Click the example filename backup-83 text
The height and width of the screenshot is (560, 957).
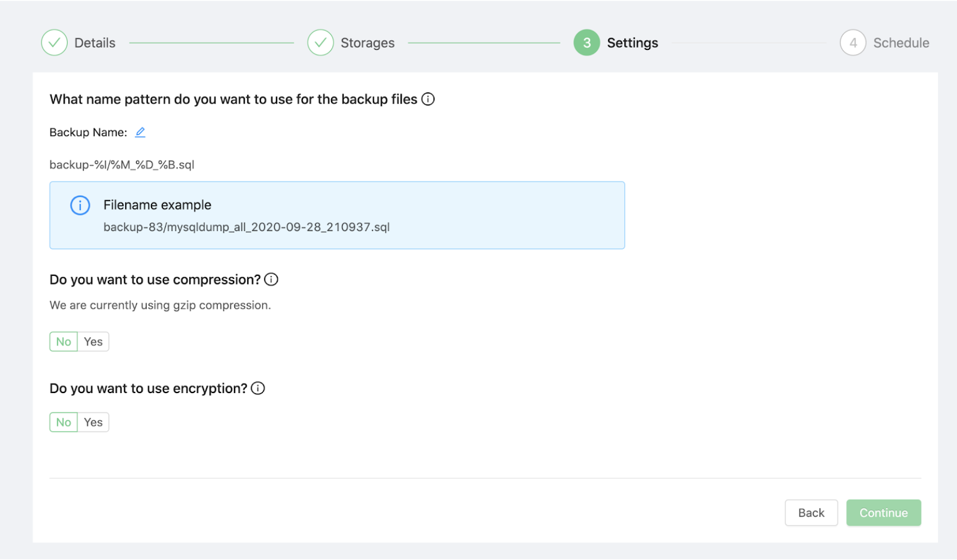(x=246, y=227)
